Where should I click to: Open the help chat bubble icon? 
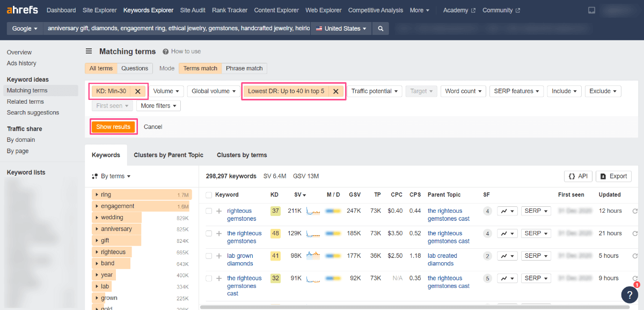point(630,294)
